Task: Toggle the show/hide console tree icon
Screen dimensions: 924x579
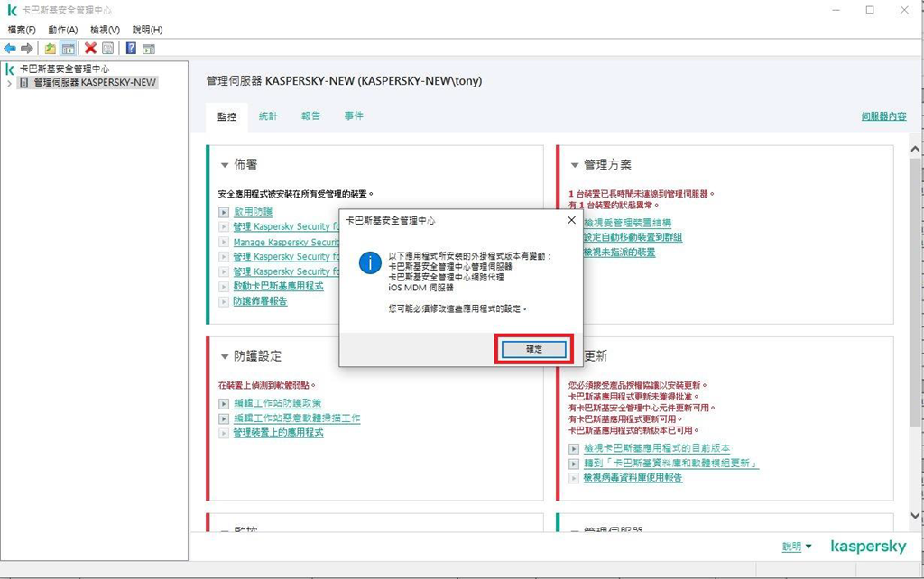Action: tap(68, 49)
